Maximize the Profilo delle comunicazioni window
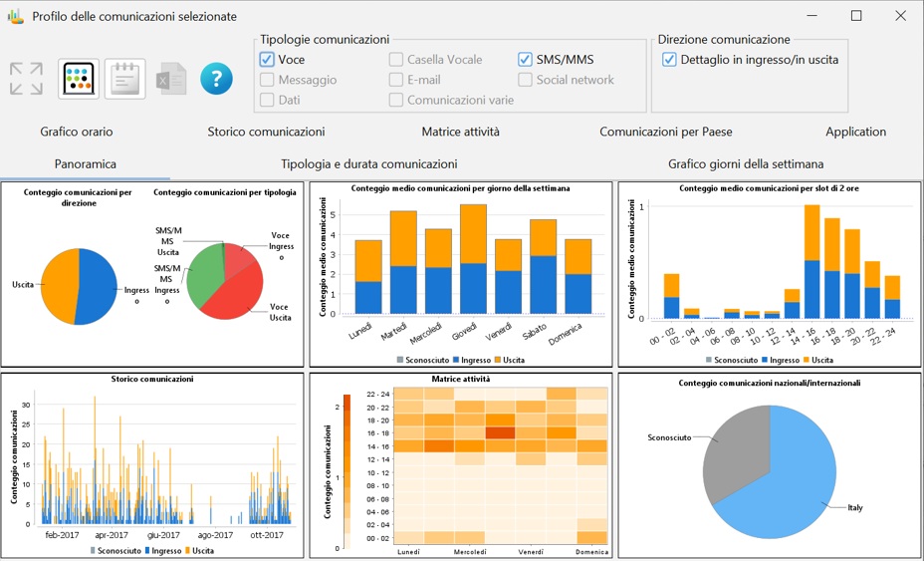The image size is (924, 561). 856,16
